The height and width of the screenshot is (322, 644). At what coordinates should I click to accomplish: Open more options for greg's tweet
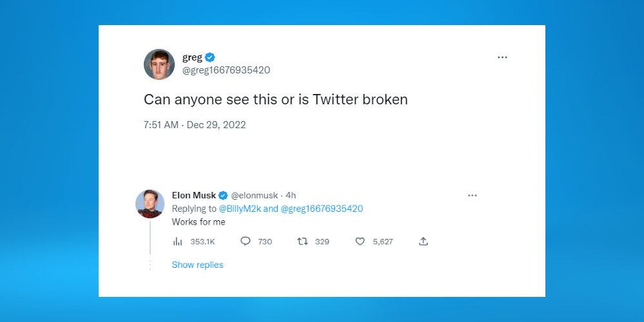tap(502, 57)
